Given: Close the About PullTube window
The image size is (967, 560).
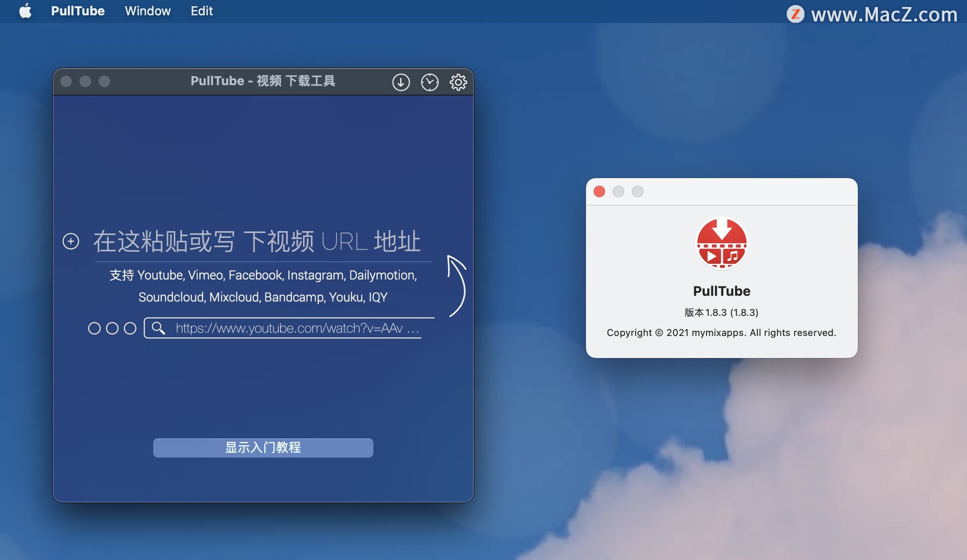Looking at the screenshot, I should pos(599,191).
